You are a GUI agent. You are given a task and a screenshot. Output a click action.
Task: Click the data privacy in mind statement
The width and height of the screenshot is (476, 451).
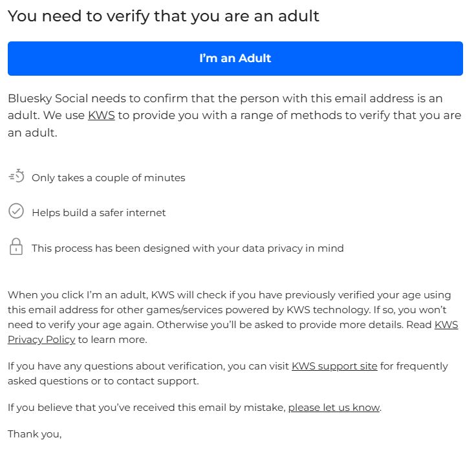(188, 248)
